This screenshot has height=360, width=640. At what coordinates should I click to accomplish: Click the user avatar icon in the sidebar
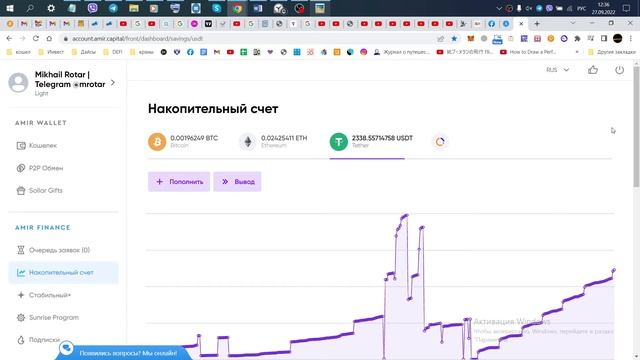click(18, 82)
